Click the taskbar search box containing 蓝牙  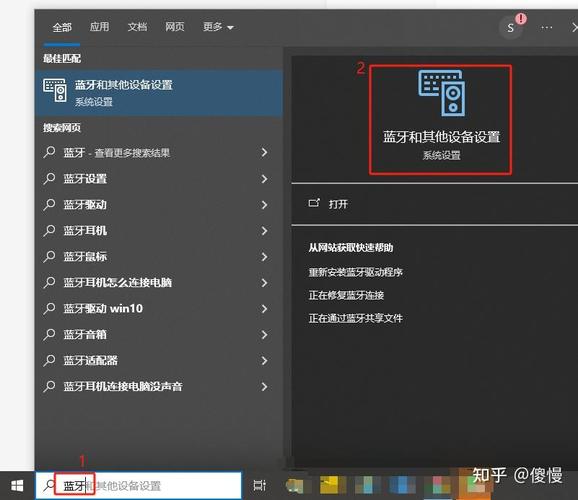pyautogui.click(x=139, y=485)
